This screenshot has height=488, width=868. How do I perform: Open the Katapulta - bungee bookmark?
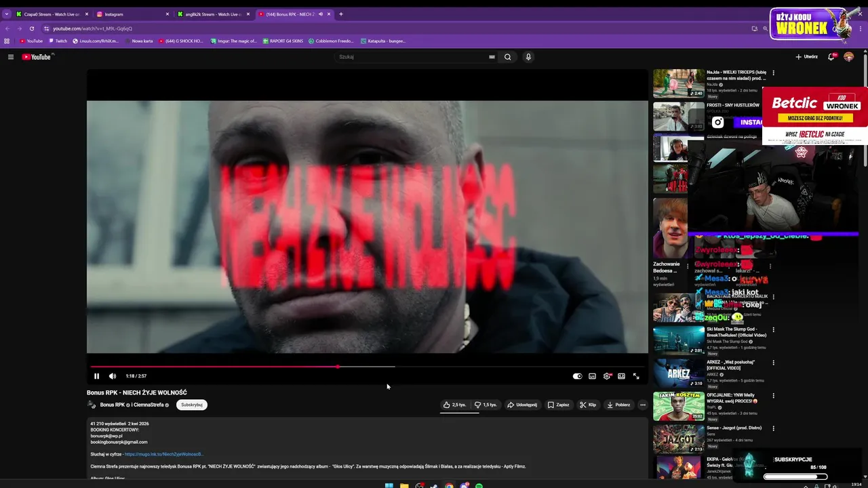click(383, 41)
